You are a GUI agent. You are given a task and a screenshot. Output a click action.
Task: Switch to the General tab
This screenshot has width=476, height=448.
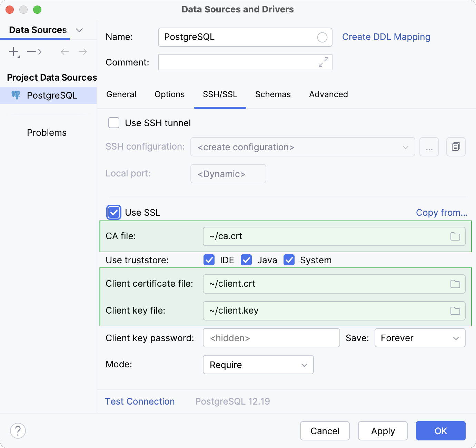coord(121,94)
